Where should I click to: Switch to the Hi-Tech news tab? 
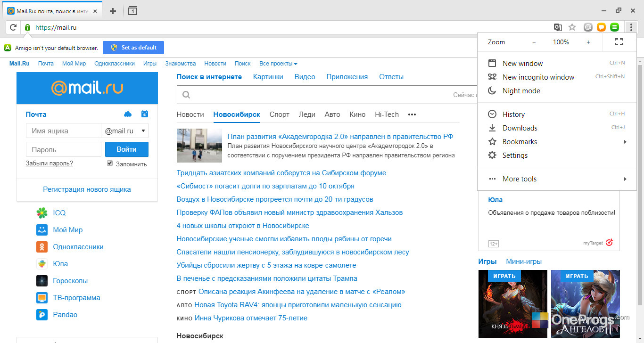(387, 114)
